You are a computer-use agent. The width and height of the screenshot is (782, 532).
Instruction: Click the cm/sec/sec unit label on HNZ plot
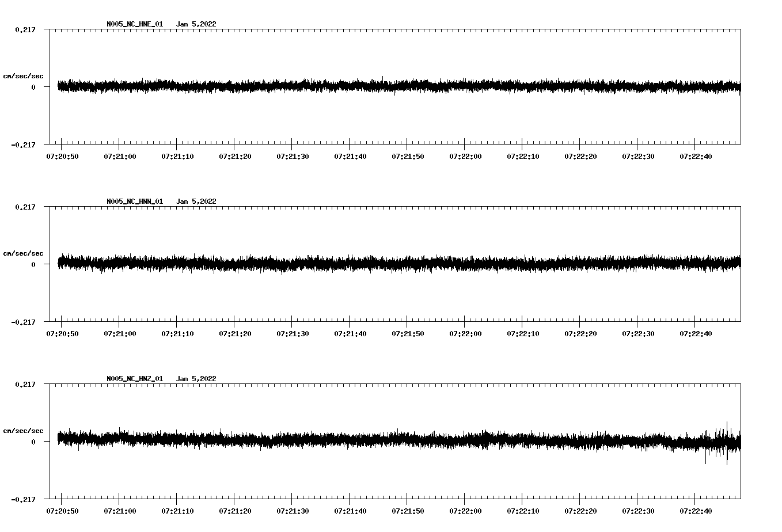23,431
